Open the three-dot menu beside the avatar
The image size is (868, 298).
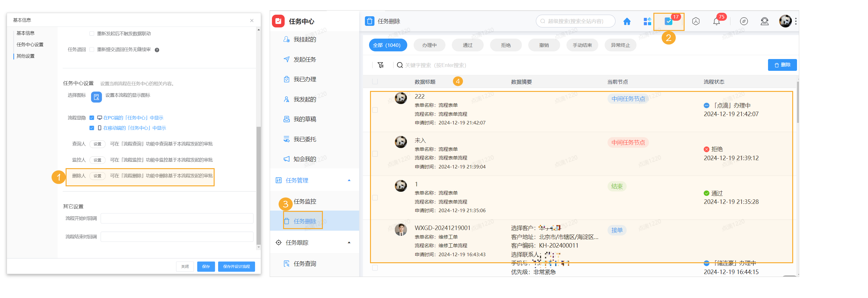[795, 21]
